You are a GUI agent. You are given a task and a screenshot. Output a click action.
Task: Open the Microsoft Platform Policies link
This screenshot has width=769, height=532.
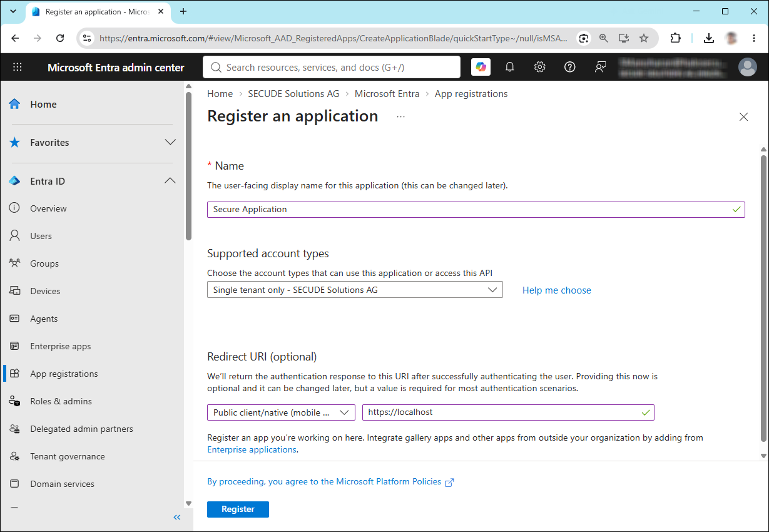click(330, 482)
